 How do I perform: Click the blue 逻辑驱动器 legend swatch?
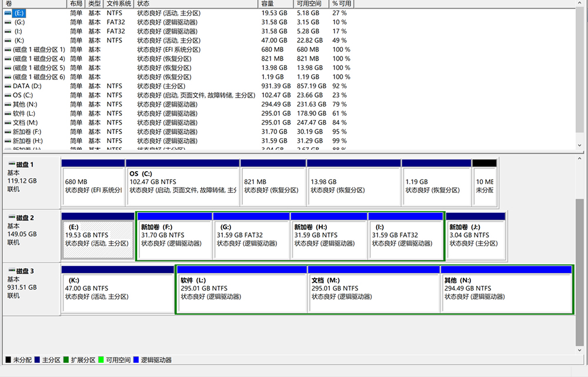coord(136,360)
